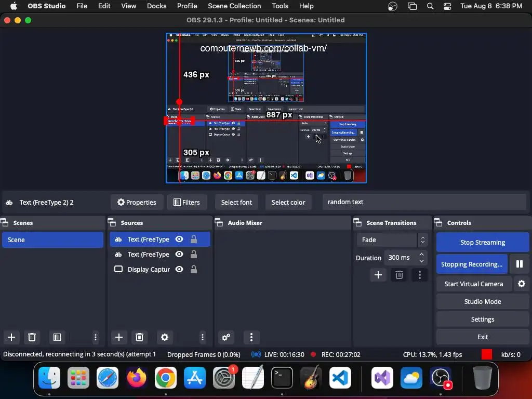Open the Tools menu
Viewport: 532px width, 399px height.
point(280,6)
